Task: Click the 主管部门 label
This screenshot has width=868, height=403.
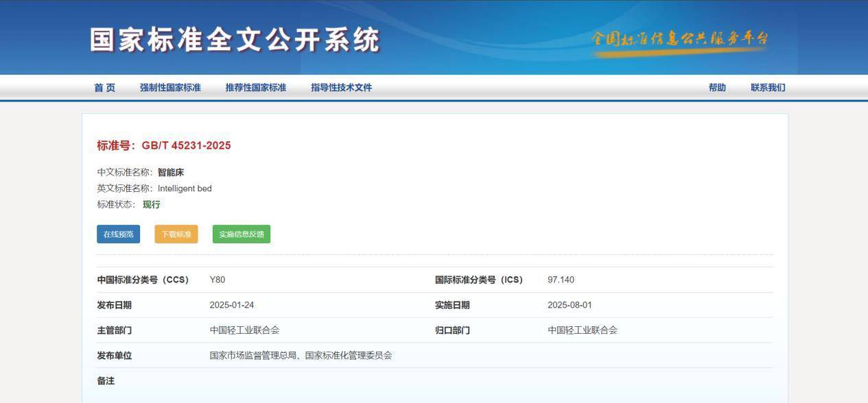Action: point(114,330)
